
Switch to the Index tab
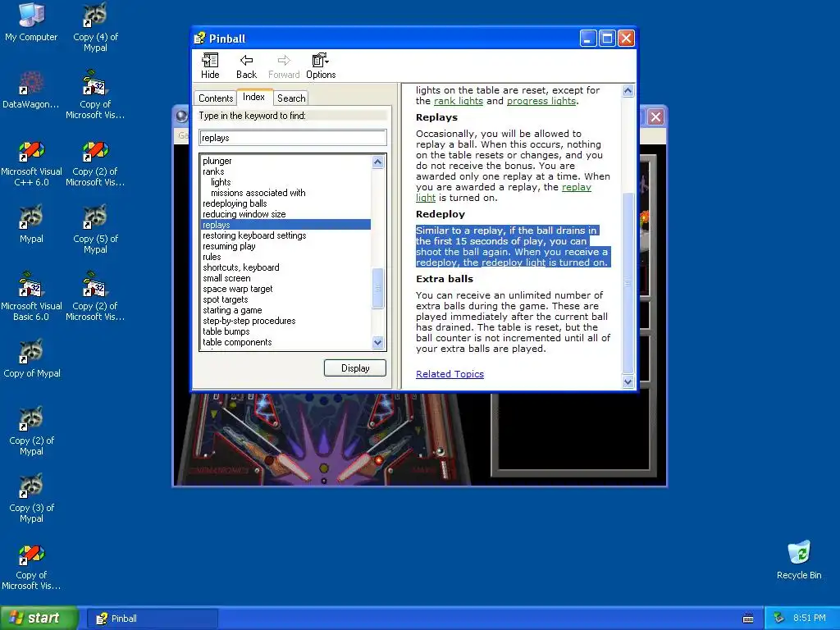point(254,97)
